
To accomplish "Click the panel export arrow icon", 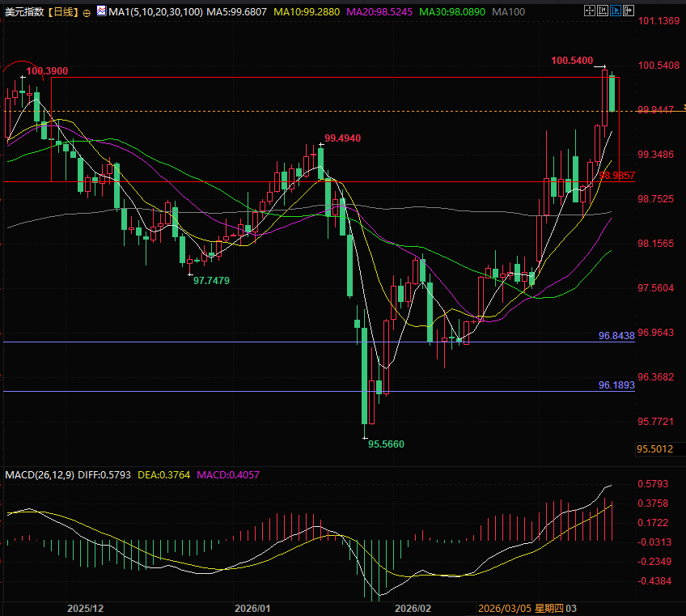I will (x=629, y=11).
